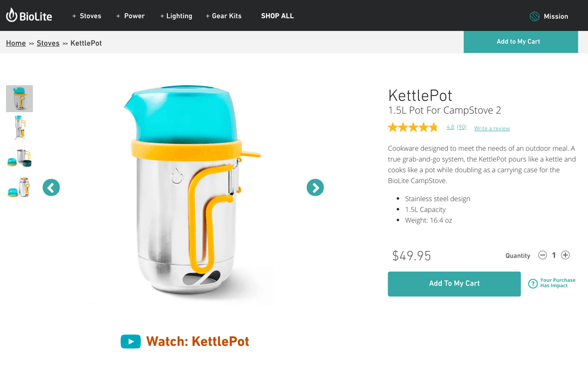Follow the Stoves breadcrumb link
The height and width of the screenshot is (370, 588).
point(48,43)
